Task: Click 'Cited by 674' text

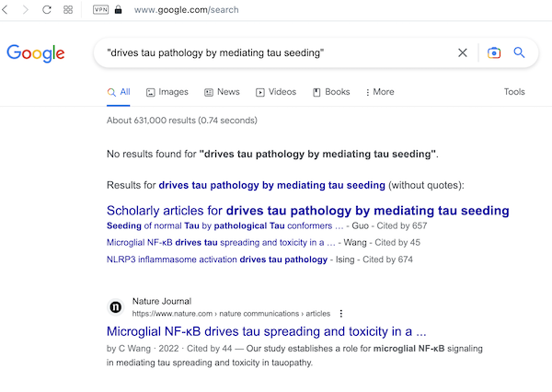Action: [x=387, y=259]
